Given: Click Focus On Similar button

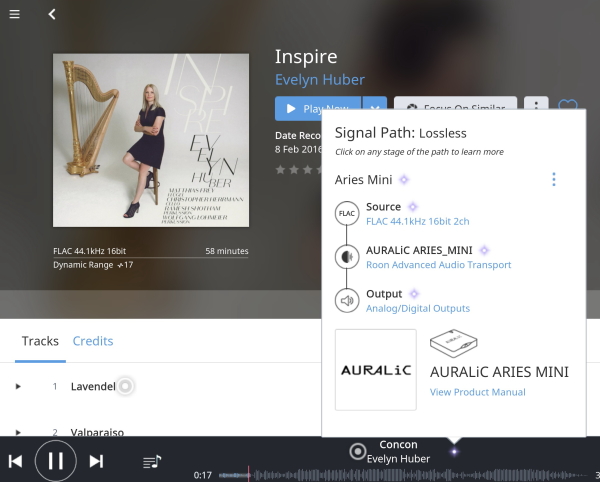Looking at the screenshot, I should tap(455, 103).
